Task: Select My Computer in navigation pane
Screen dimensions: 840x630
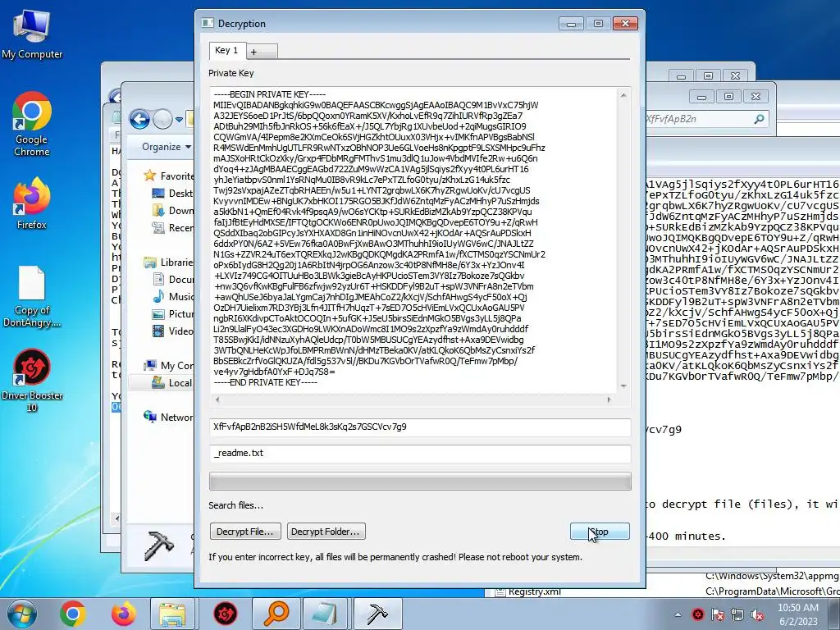Action: (x=168, y=365)
